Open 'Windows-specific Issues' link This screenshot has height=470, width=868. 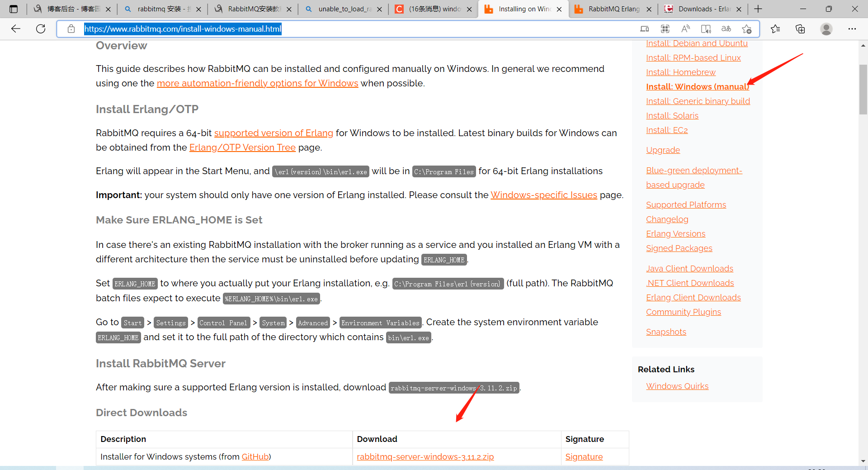544,195
